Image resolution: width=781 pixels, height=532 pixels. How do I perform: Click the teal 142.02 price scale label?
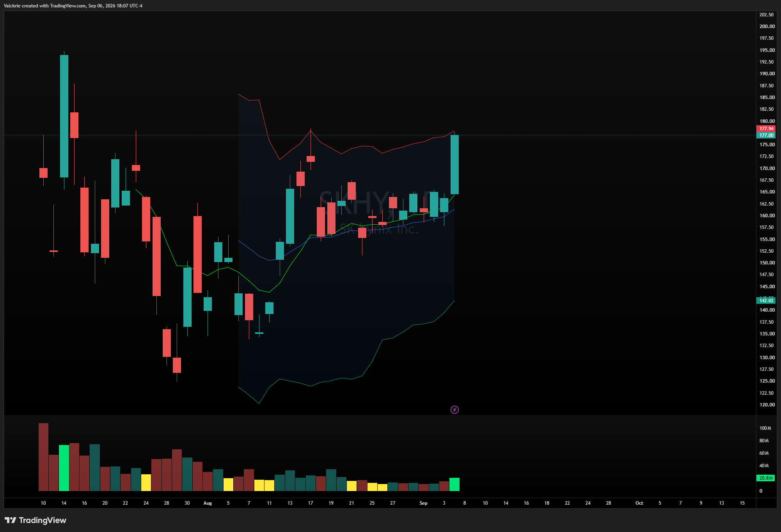tap(766, 301)
